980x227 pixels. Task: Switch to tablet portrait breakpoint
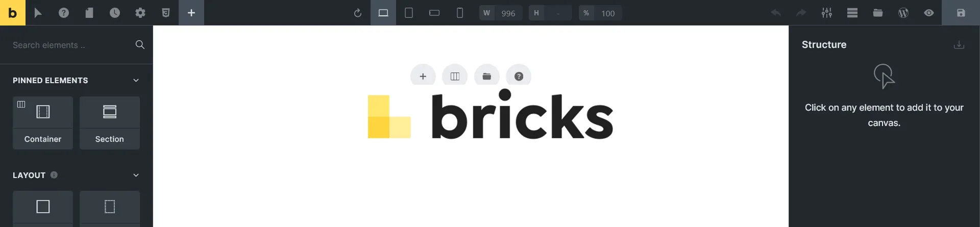[x=409, y=13]
